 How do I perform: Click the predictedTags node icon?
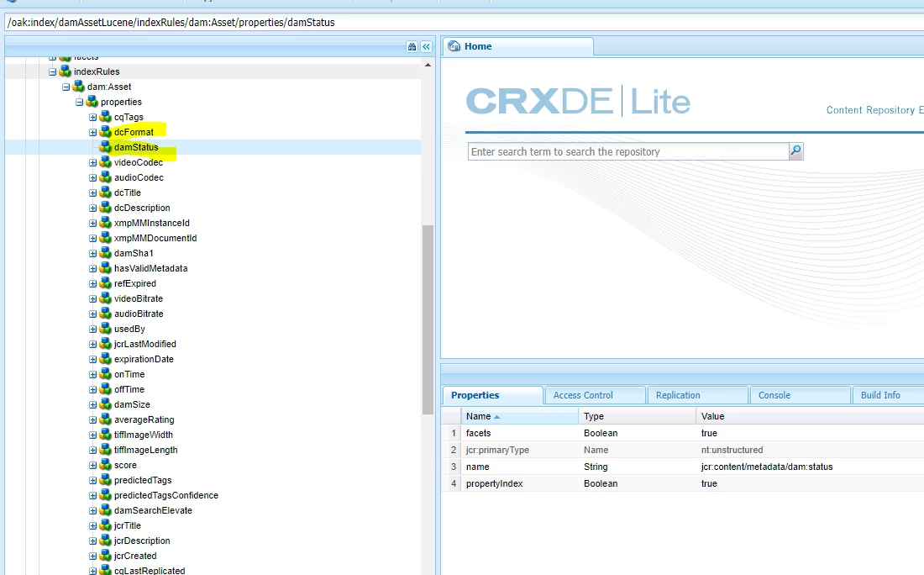(x=106, y=480)
